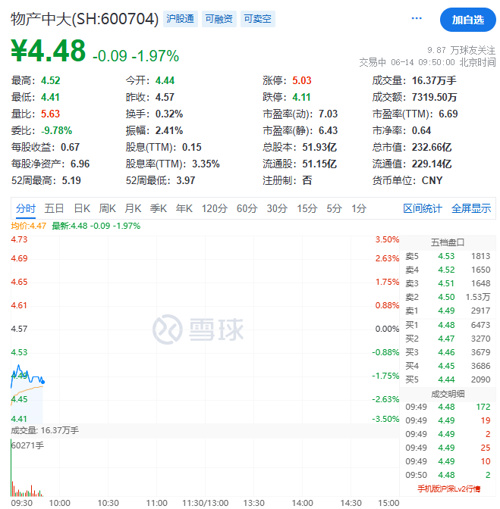The width and height of the screenshot is (500, 509).
Task: Click the 可融资 tag
Action: coord(219,19)
